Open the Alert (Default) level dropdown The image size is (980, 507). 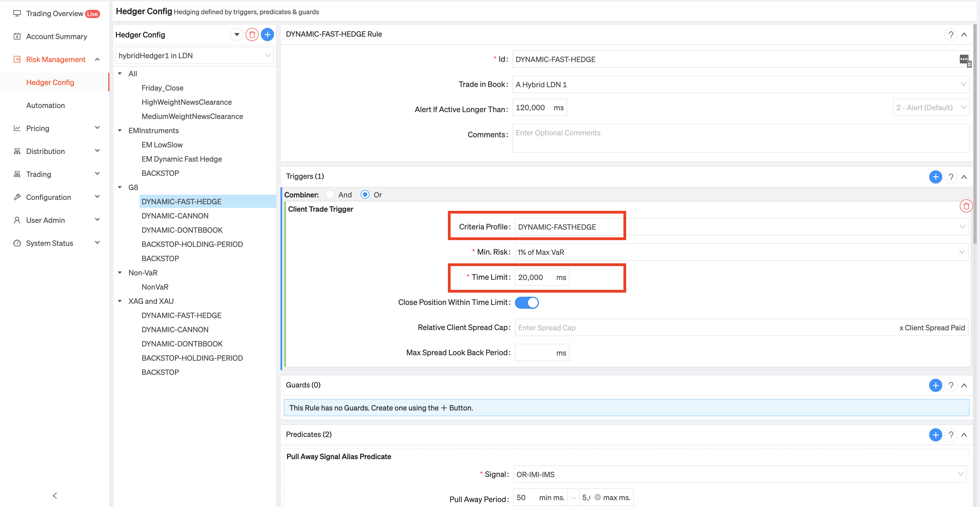[x=931, y=108]
